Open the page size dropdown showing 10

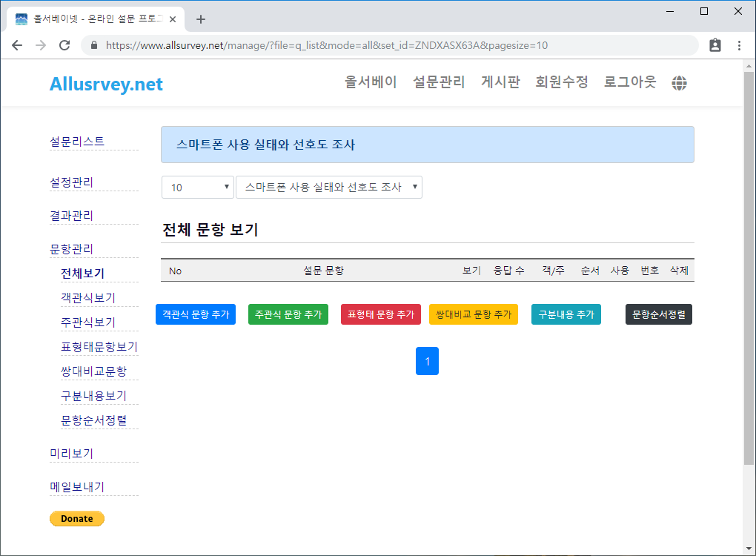pos(197,188)
